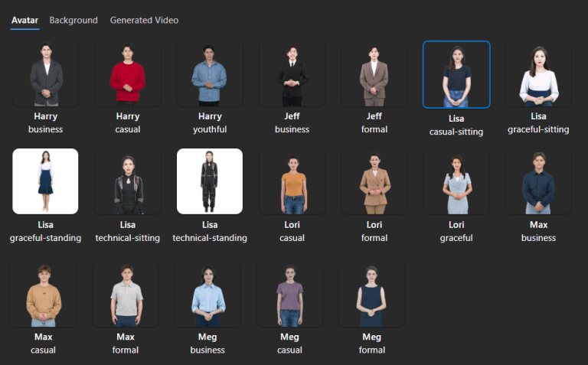
Task: Click the "Lori casual" label text
Action: point(292,231)
